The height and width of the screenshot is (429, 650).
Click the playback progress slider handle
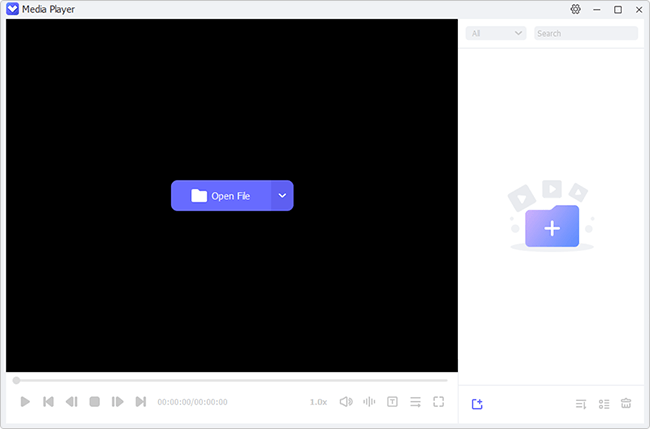[16, 380]
